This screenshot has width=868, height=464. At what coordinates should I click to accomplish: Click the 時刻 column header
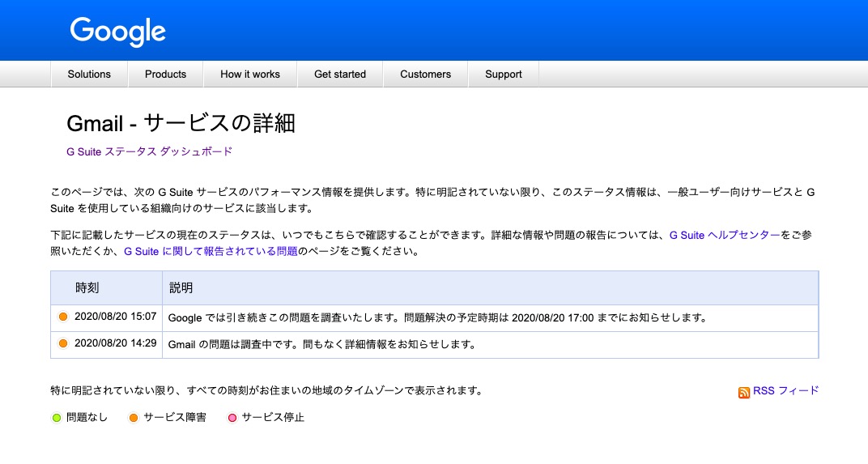pyautogui.click(x=87, y=288)
